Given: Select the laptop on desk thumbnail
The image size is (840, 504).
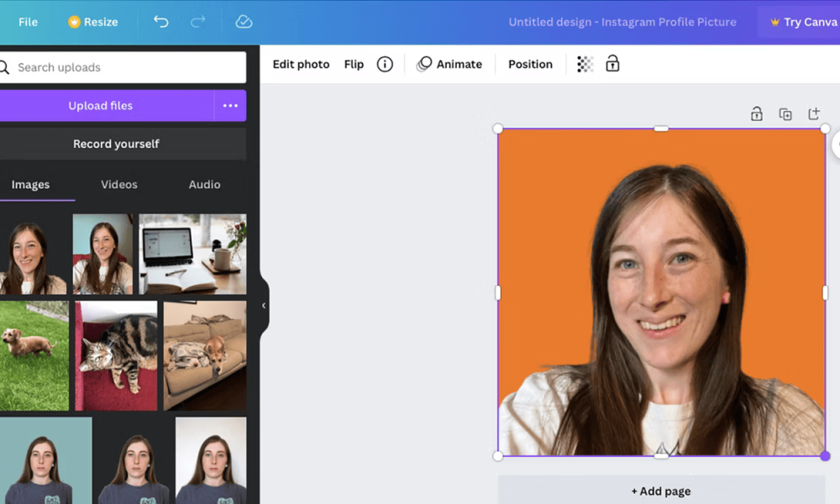Looking at the screenshot, I should click(x=193, y=254).
